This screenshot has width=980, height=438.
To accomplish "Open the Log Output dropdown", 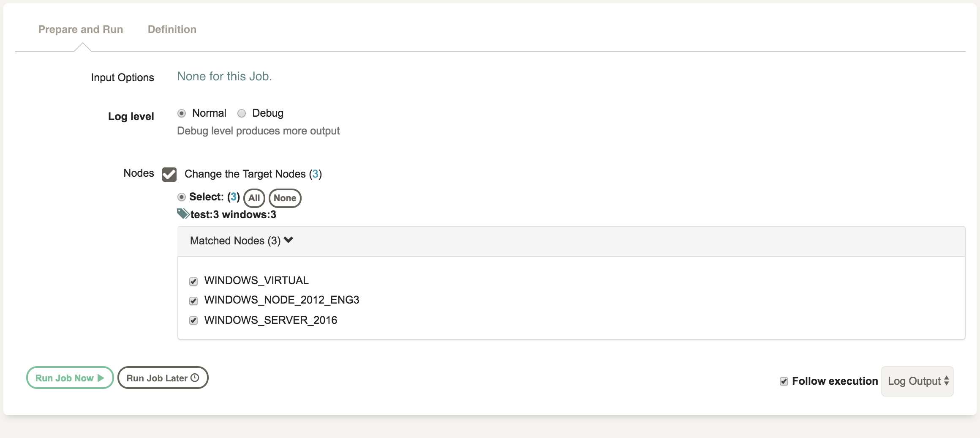I will tap(917, 381).
